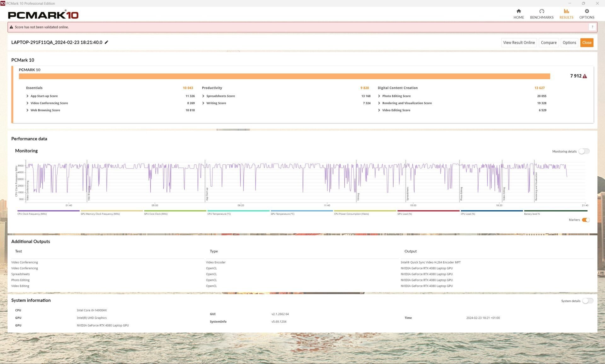The height and width of the screenshot is (364, 605).
Task: Click the Photo Editing marker in chart
Action: (x=461, y=194)
